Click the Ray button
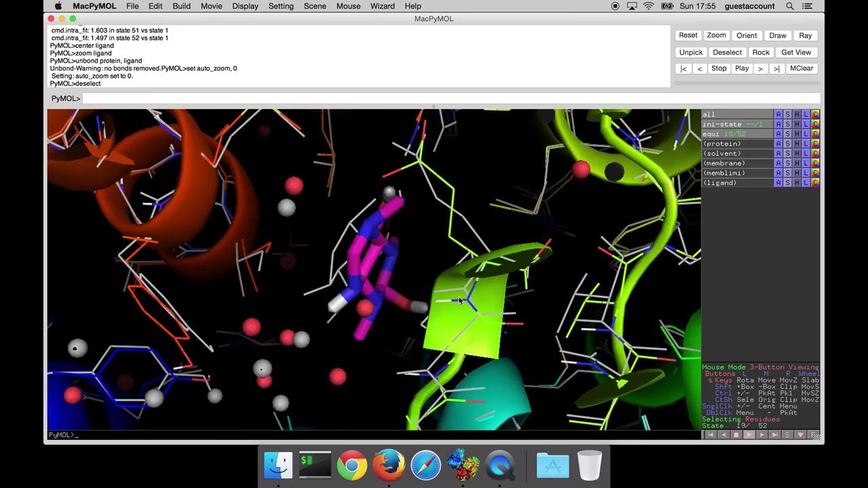The width and height of the screenshot is (868, 488). [x=806, y=35]
